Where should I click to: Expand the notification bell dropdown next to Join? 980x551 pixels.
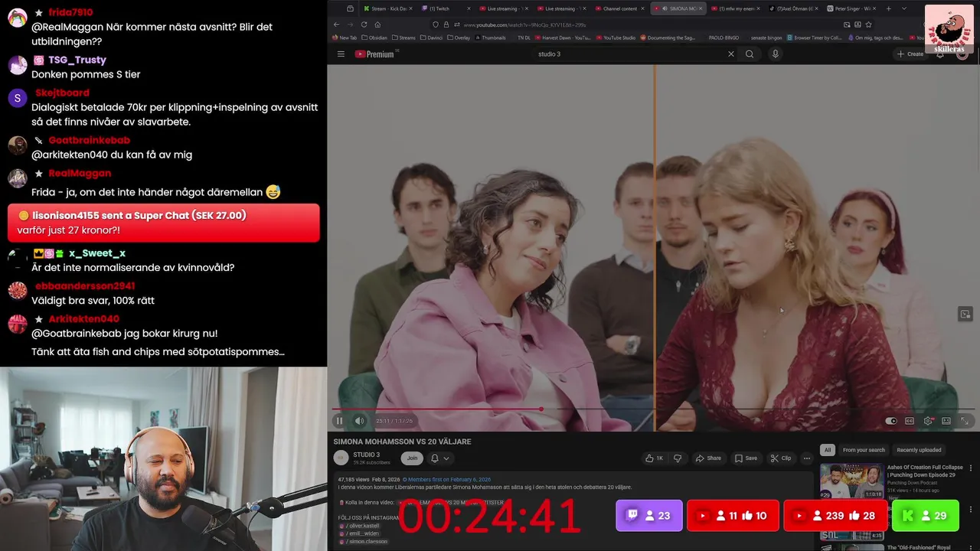[x=439, y=458]
